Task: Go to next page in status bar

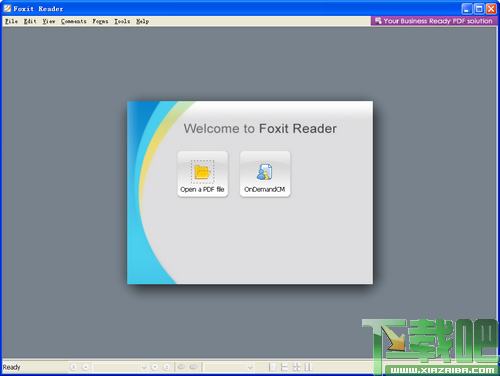Action: click(155, 367)
